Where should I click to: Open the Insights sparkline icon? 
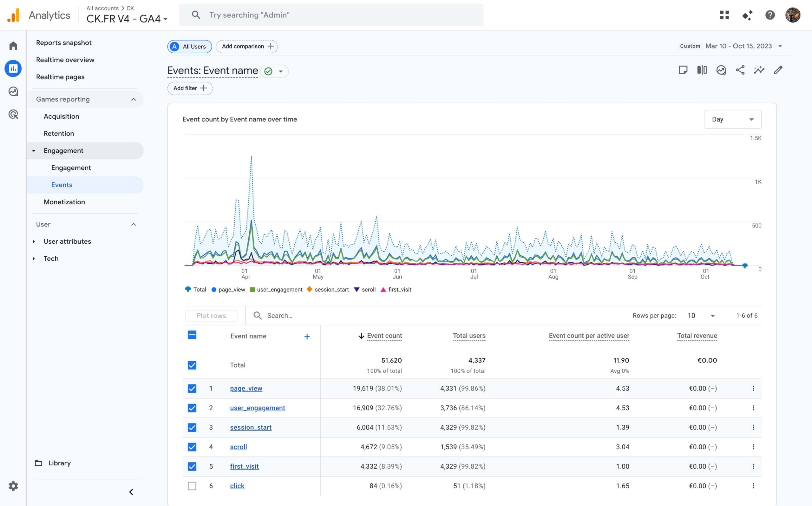[759, 70]
